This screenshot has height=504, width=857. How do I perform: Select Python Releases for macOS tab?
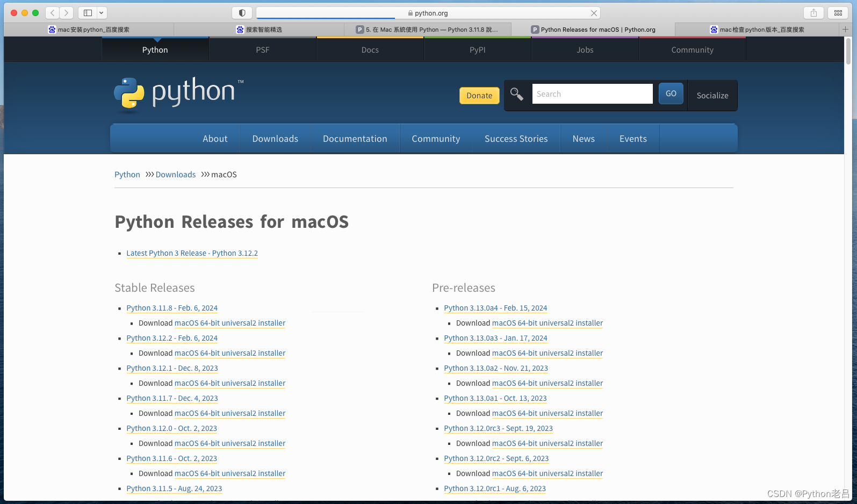click(x=593, y=30)
